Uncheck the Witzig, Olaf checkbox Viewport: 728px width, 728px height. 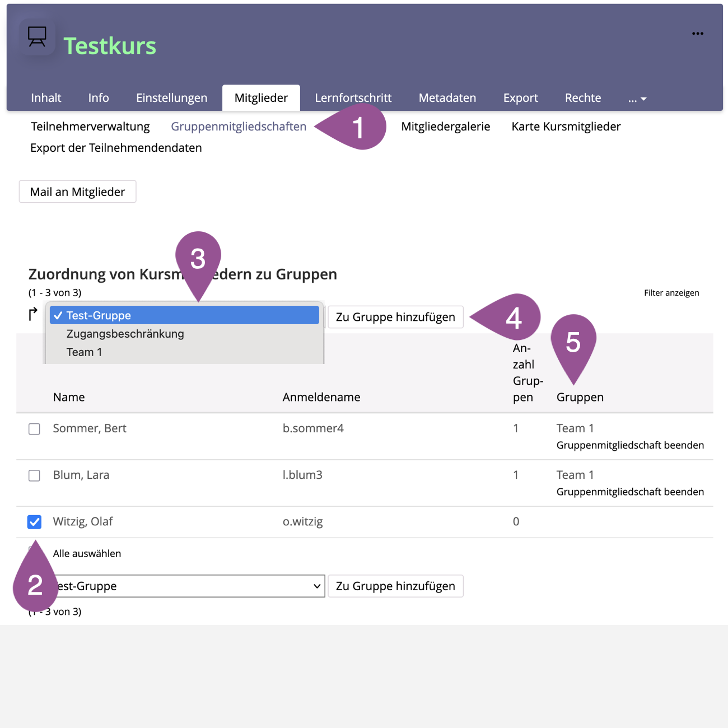coord(34,522)
